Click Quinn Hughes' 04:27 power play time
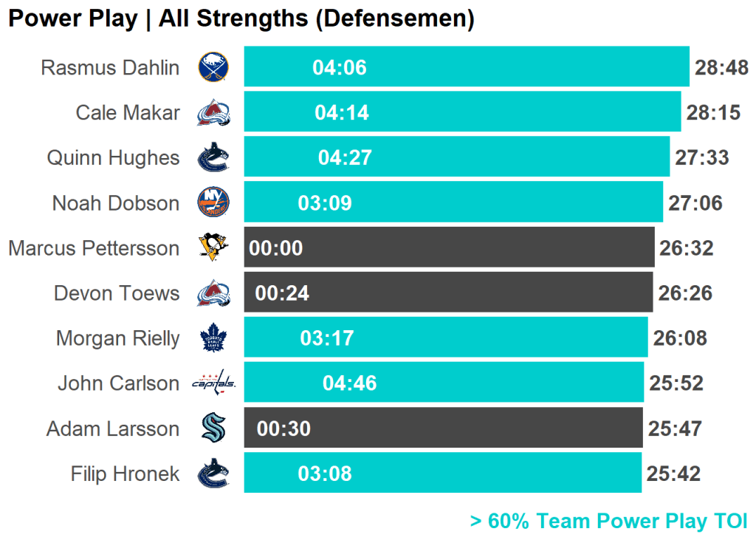Screen dimensions: 756x540 pyautogui.click(x=345, y=158)
